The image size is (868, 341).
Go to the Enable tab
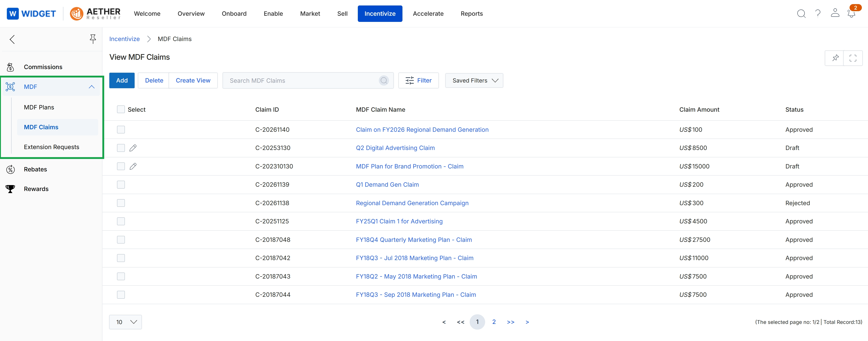pyautogui.click(x=273, y=13)
